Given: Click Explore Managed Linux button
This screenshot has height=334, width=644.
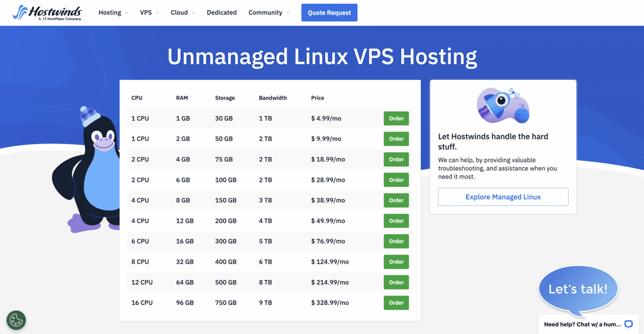Looking at the screenshot, I should pos(503,197).
